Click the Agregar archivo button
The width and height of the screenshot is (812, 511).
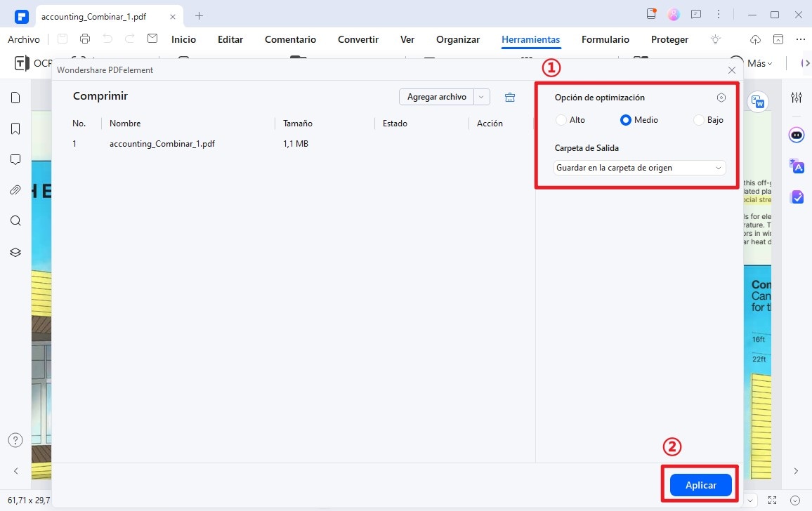click(436, 97)
